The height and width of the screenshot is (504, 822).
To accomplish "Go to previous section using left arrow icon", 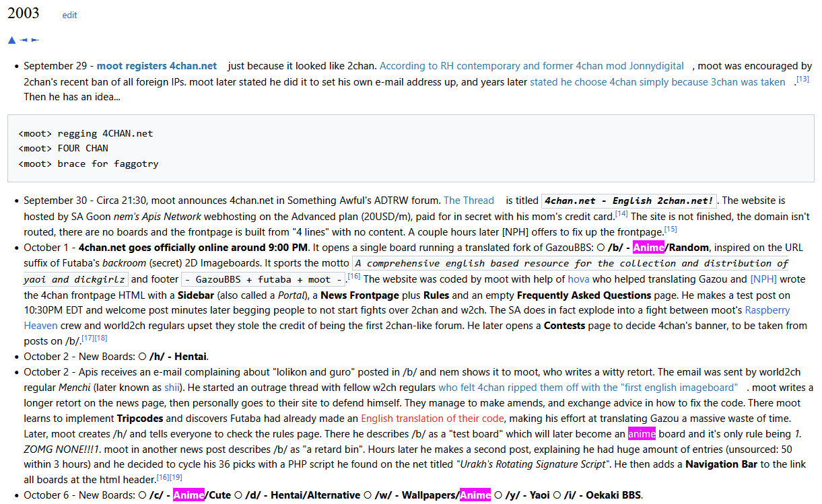I will [x=24, y=40].
